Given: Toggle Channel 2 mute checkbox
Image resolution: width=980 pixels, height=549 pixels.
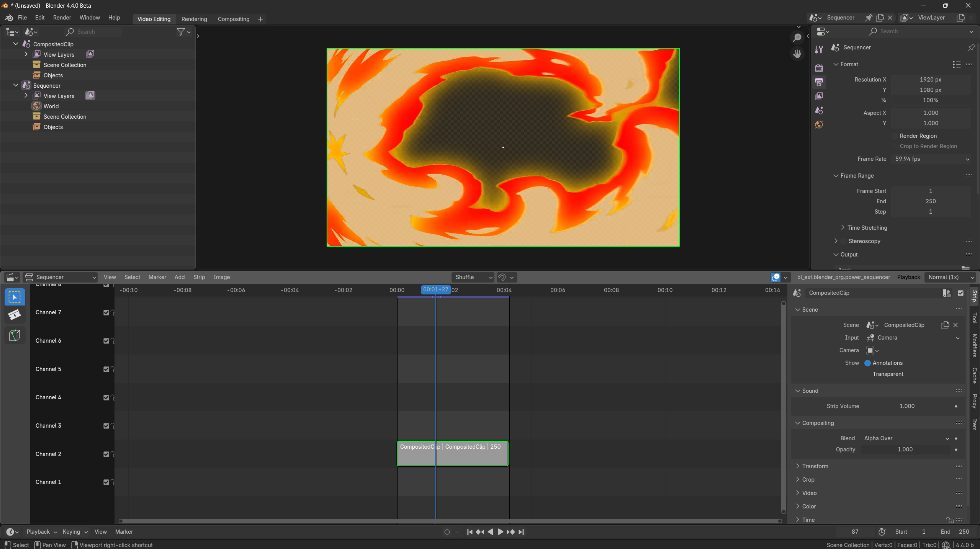Looking at the screenshot, I should pos(106,454).
